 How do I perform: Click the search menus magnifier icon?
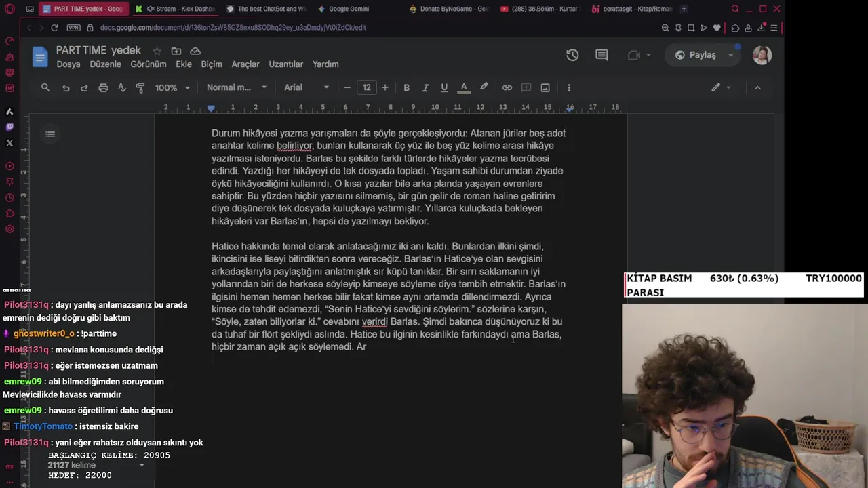(45, 87)
